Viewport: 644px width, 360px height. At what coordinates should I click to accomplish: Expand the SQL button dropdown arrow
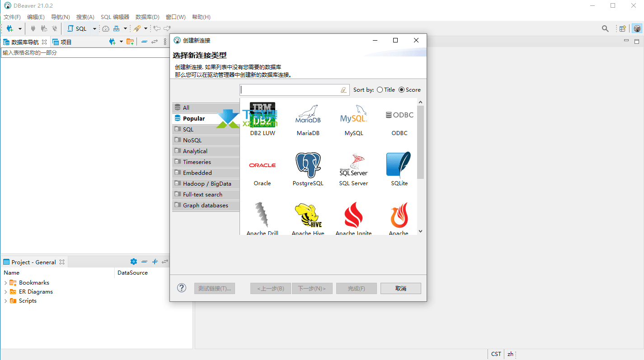click(x=94, y=29)
